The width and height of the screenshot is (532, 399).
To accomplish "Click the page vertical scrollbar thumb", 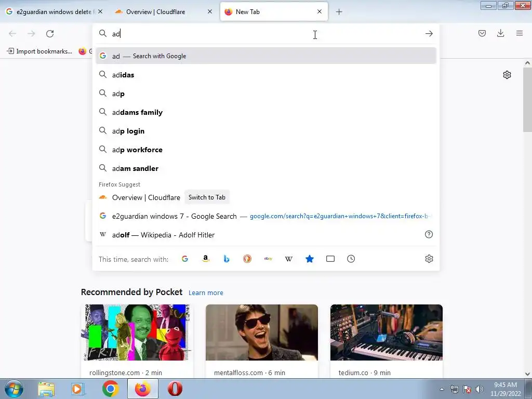I will point(527,100).
